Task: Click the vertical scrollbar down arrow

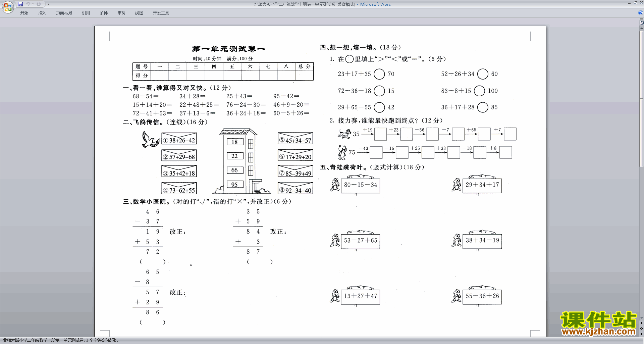Action: [642, 318]
